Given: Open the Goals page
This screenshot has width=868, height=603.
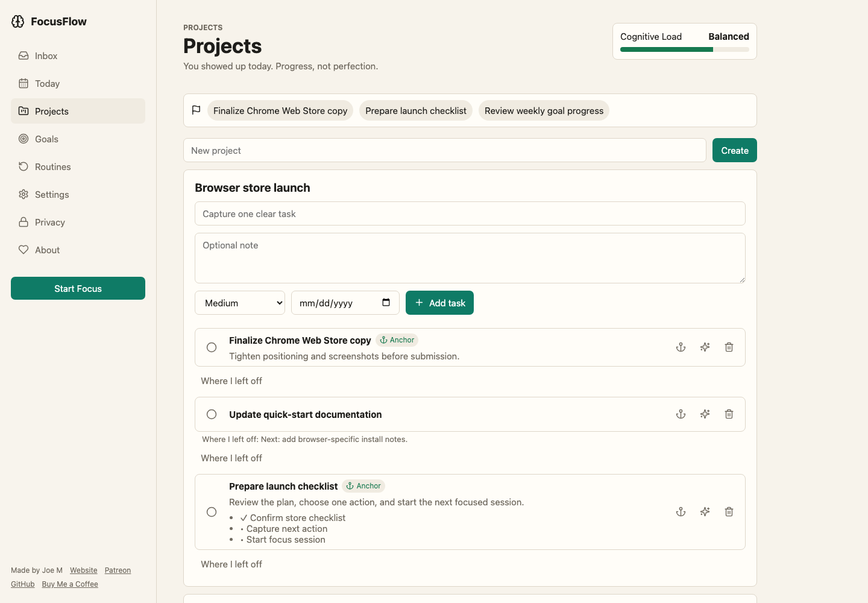Looking at the screenshot, I should [x=78, y=139].
